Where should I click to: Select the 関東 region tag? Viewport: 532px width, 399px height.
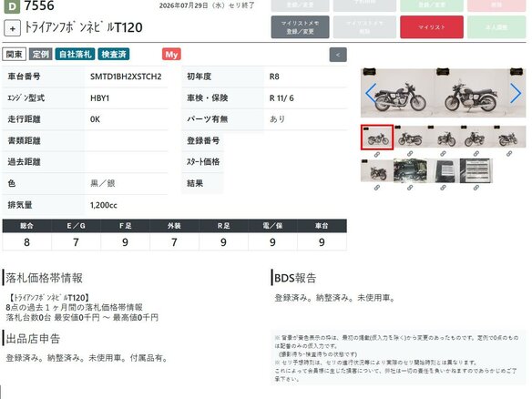click(15, 55)
